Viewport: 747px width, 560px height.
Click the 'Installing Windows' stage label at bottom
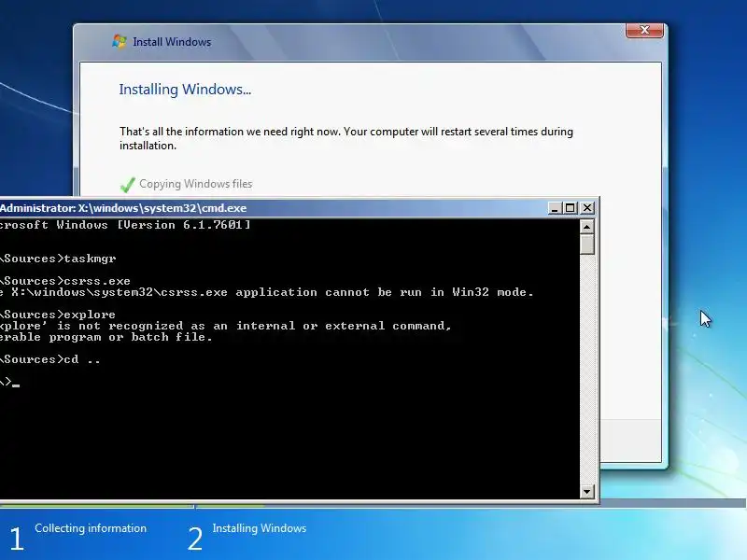point(260,528)
